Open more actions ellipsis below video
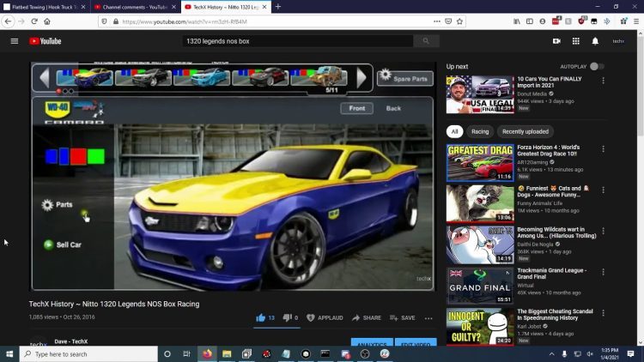 [428, 318]
